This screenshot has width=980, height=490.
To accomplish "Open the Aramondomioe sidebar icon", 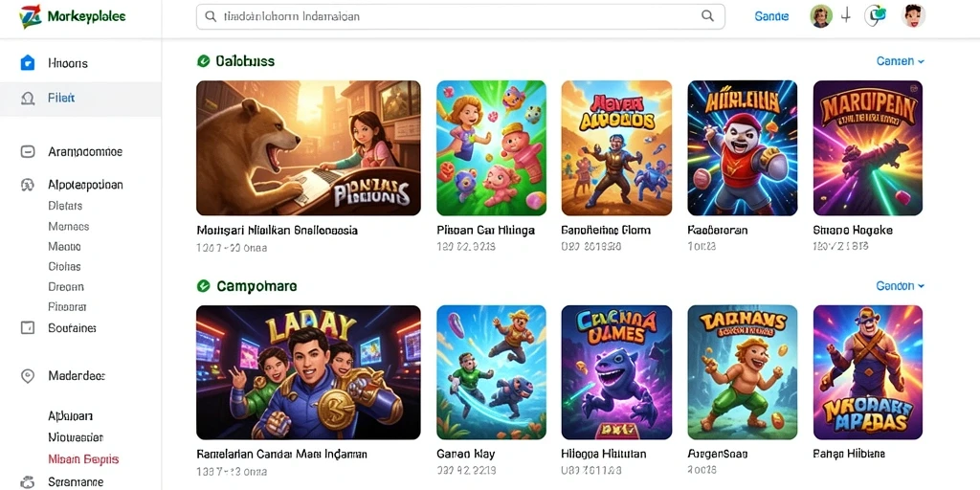I will (28, 151).
